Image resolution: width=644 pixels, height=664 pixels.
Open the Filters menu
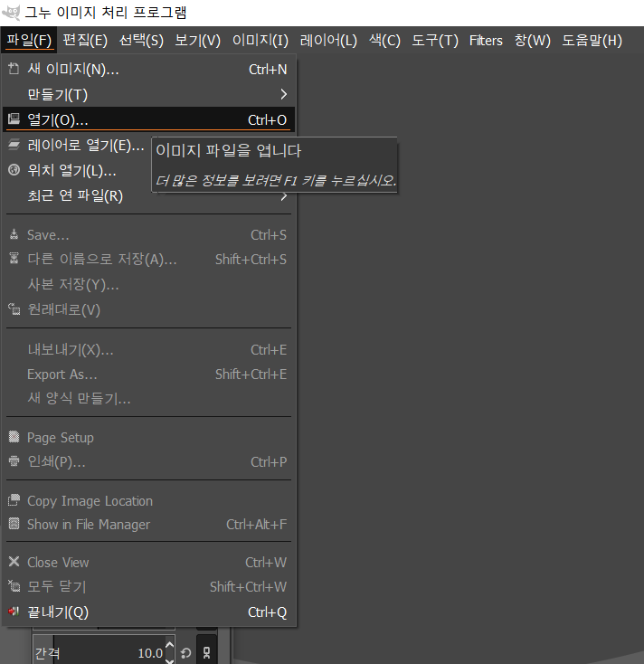486,41
